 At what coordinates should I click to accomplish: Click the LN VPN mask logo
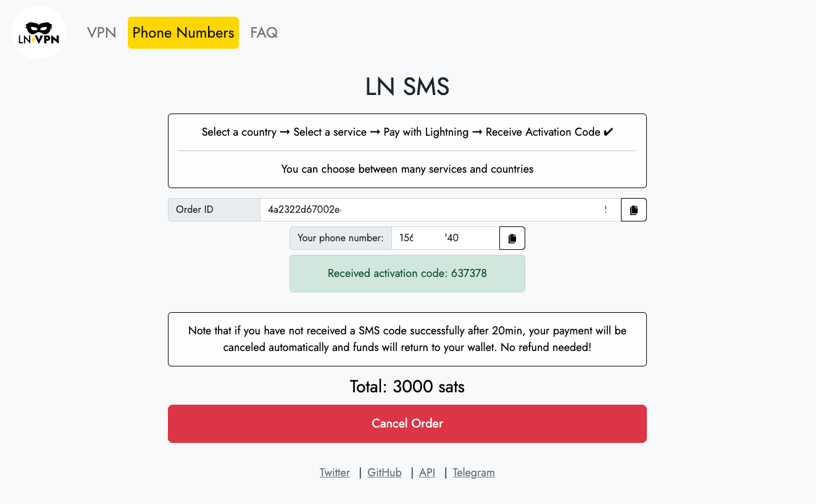[x=38, y=33]
